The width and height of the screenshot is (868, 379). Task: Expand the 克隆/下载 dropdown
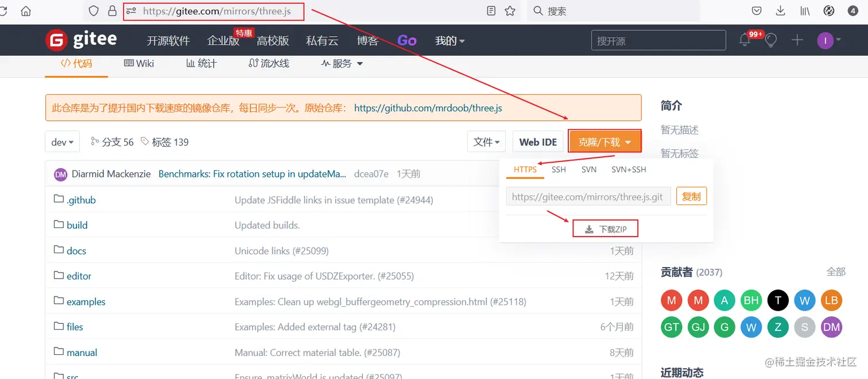click(605, 142)
